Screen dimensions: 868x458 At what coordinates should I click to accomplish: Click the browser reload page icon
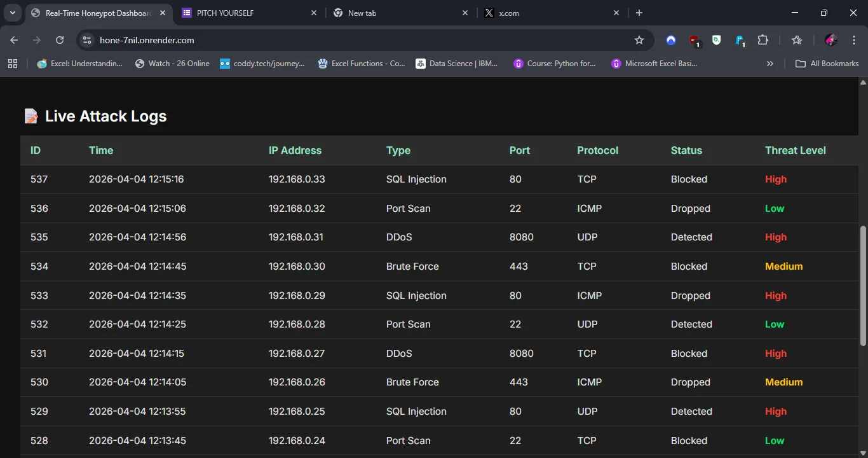60,40
